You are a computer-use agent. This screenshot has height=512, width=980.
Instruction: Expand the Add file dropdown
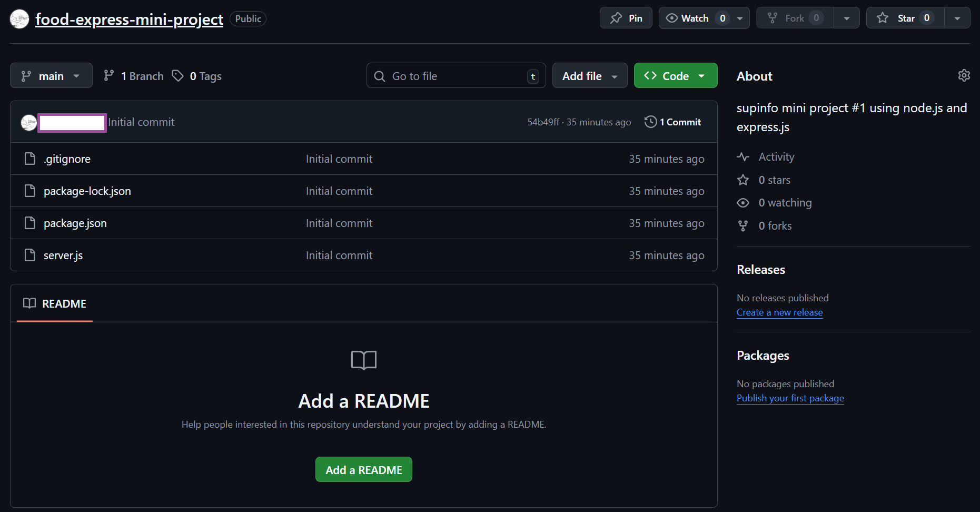click(590, 76)
